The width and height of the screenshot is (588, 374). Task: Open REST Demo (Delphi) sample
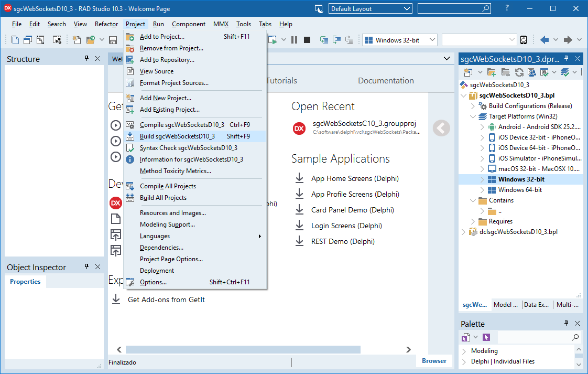tap(343, 241)
